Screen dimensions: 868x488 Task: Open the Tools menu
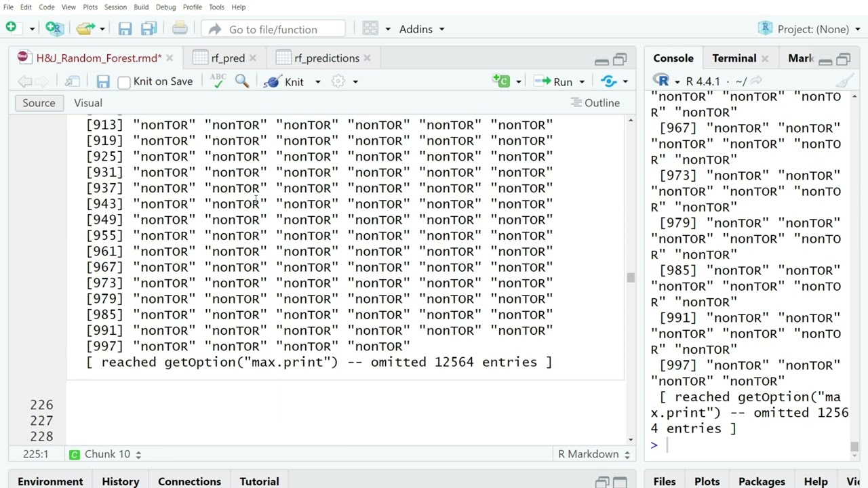tap(216, 7)
